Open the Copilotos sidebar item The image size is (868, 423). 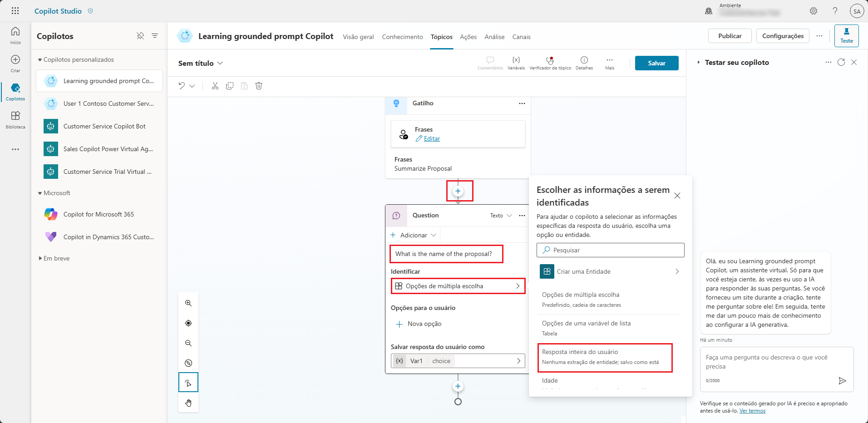click(15, 92)
